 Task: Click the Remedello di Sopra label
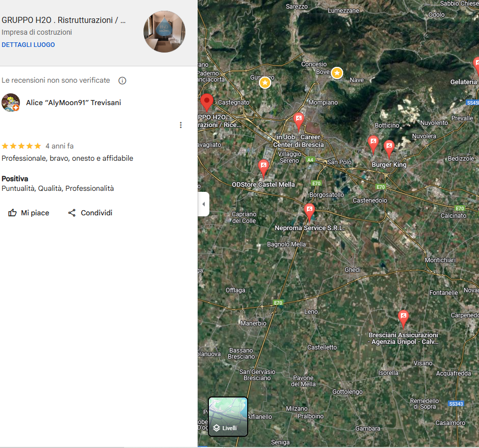pos(425,404)
